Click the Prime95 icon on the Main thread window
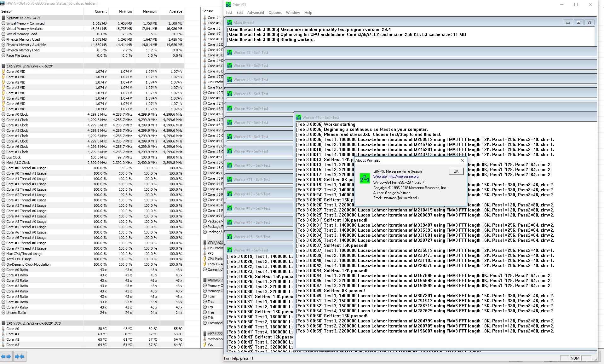Viewport: 604px width, 364px height. (x=230, y=23)
